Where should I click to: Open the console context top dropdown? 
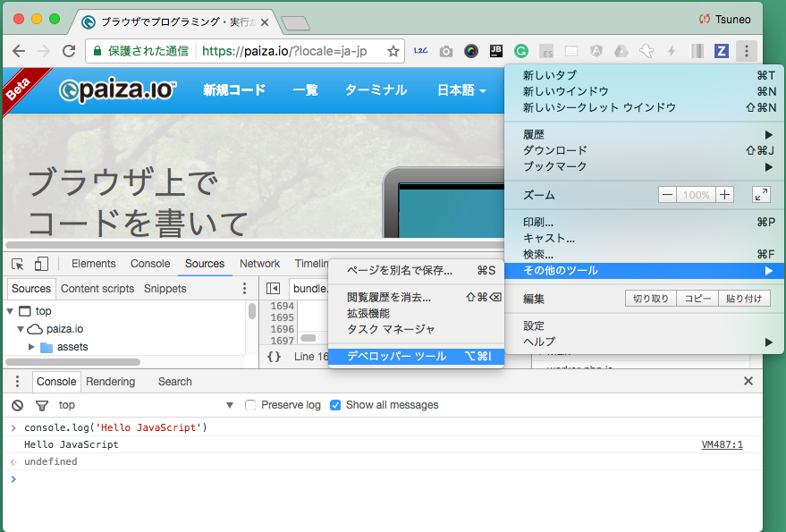click(x=146, y=405)
